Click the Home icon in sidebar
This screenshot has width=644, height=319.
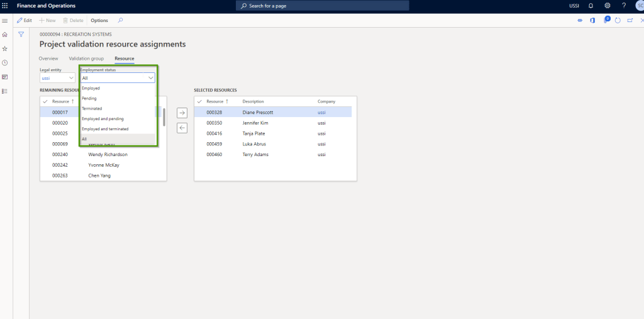pyautogui.click(x=5, y=35)
